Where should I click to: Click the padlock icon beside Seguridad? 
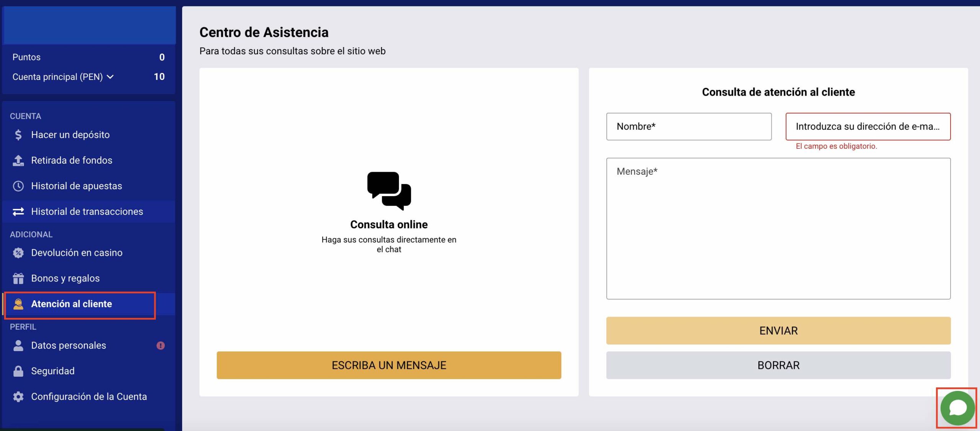click(x=18, y=371)
